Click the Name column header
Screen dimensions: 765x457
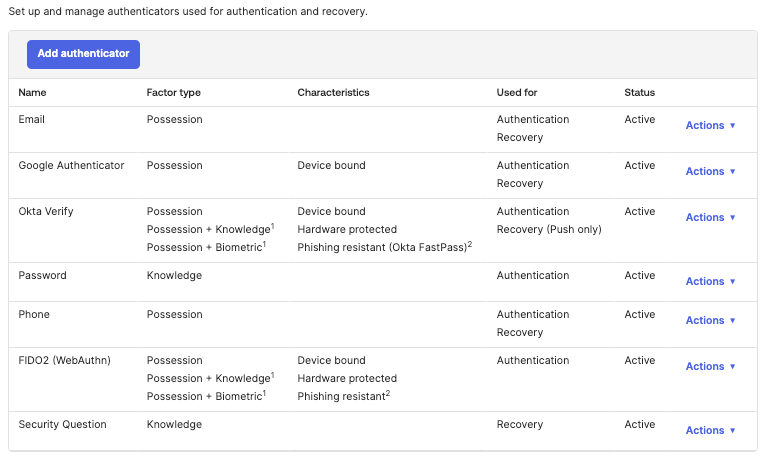coord(33,93)
